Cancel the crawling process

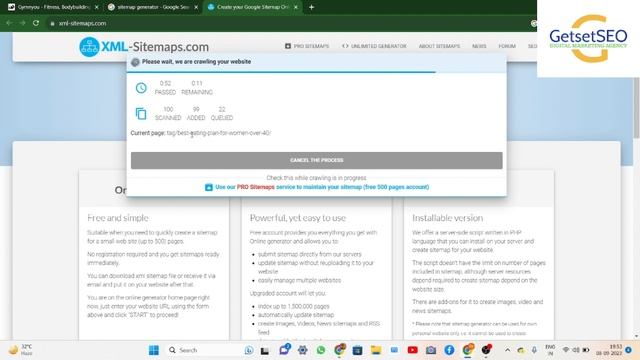pos(317,160)
